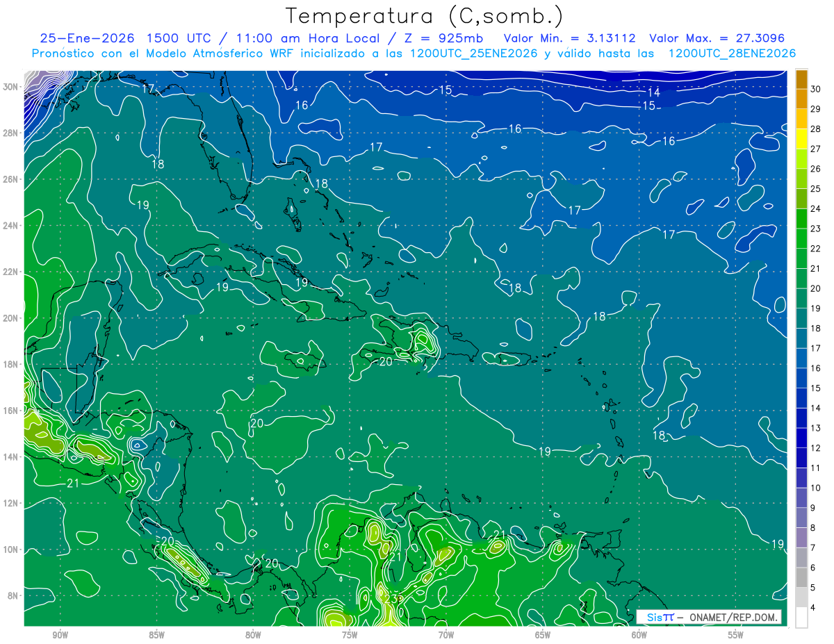This screenshot has width=834, height=644.
Task: Pick the colorbar swatch between 29 and 30
Action: tap(802, 99)
